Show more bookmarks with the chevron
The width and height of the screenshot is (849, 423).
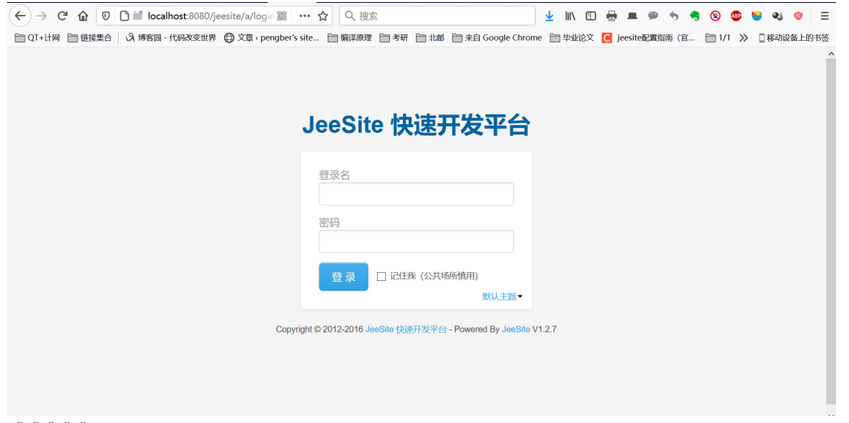(x=743, y=38)
